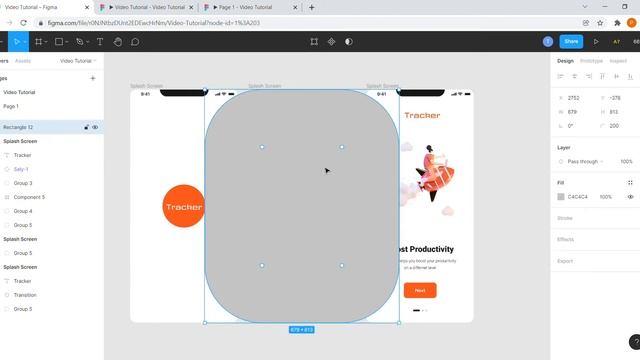Viewport: 640px width, 360px height.
Task: Click the layer opacity 100% field
Action: coord(626,162)
